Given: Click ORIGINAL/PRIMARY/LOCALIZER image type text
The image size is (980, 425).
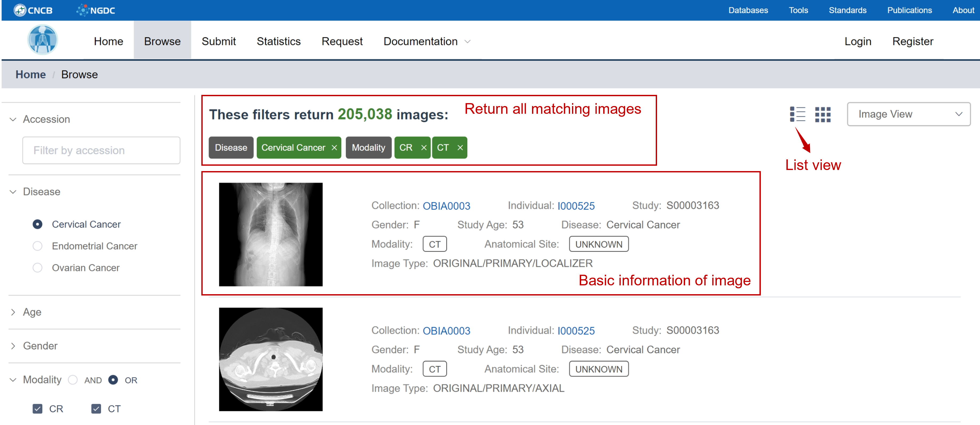Looking at the screenshot, I should 513,263.
